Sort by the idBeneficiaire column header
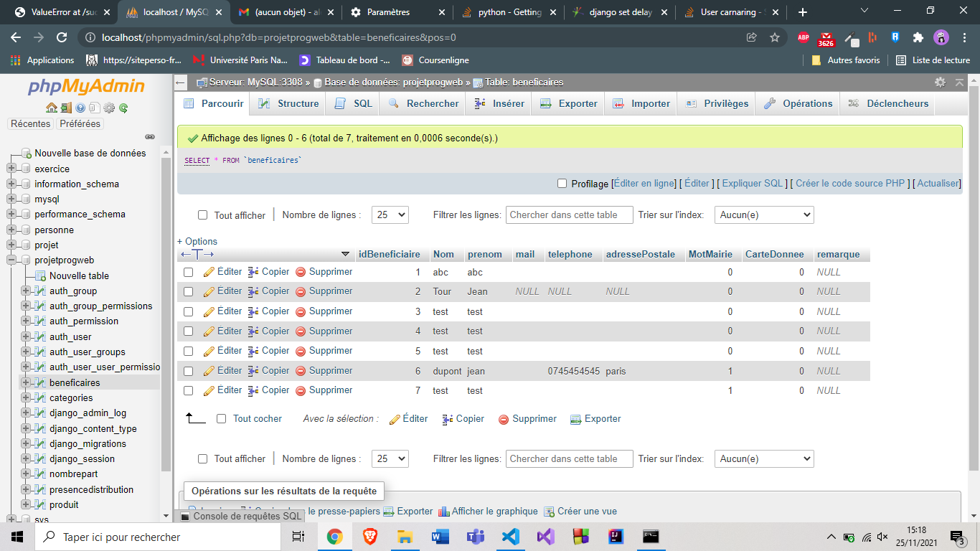 [389, 255]
